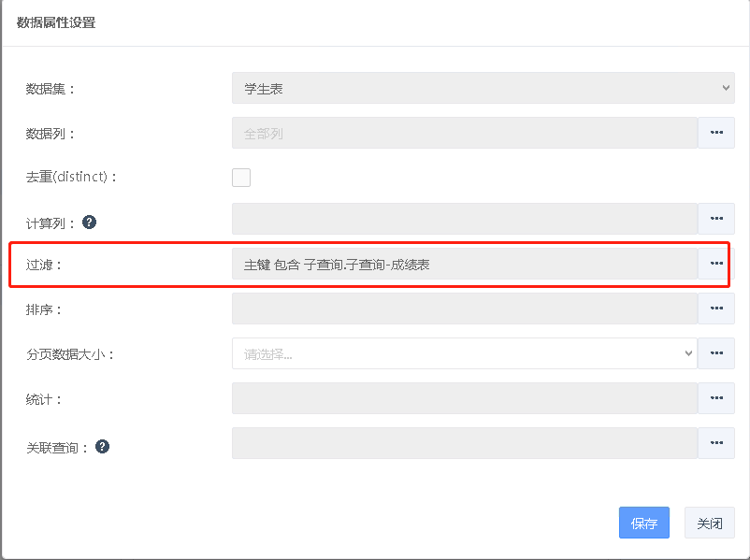Click the empty 关联查询 input field

464,443
